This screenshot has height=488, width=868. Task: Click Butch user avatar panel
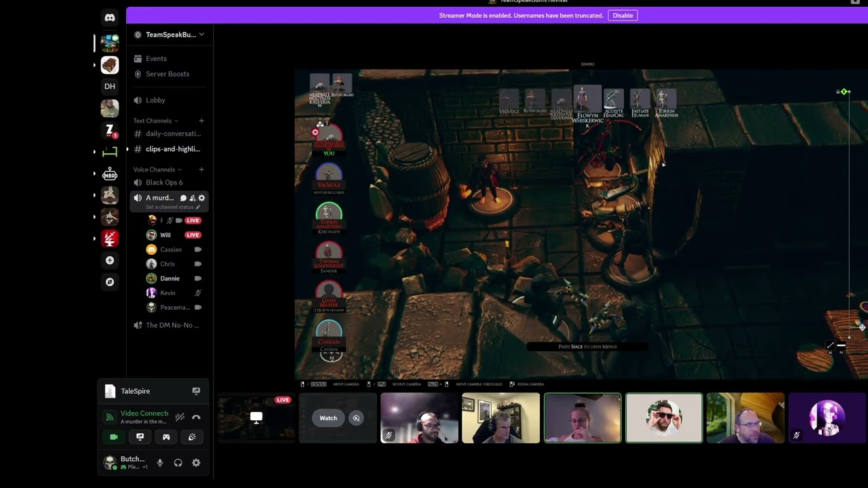pyautogui.click(x=125, y=463)
